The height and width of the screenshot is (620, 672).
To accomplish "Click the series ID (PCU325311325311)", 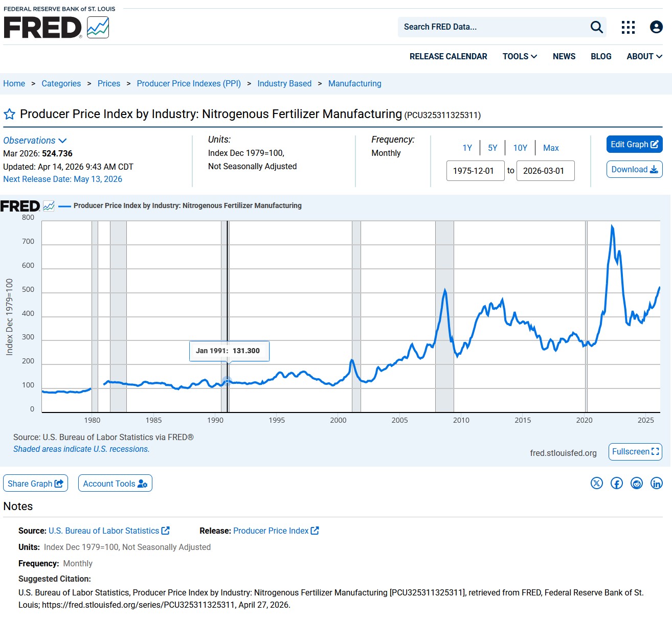I will pyautogui.click(x=443, y=115).
